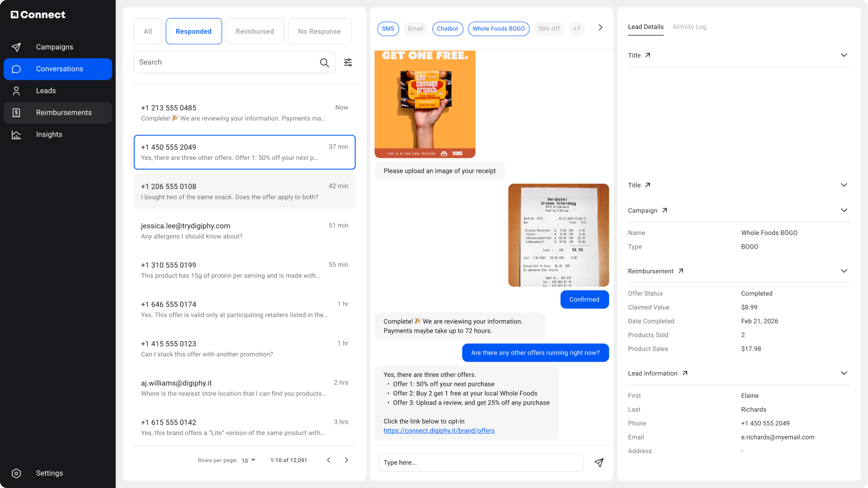868x488 pixels.
Task: Open Insights via the chart icon
Action: point(16,134)
